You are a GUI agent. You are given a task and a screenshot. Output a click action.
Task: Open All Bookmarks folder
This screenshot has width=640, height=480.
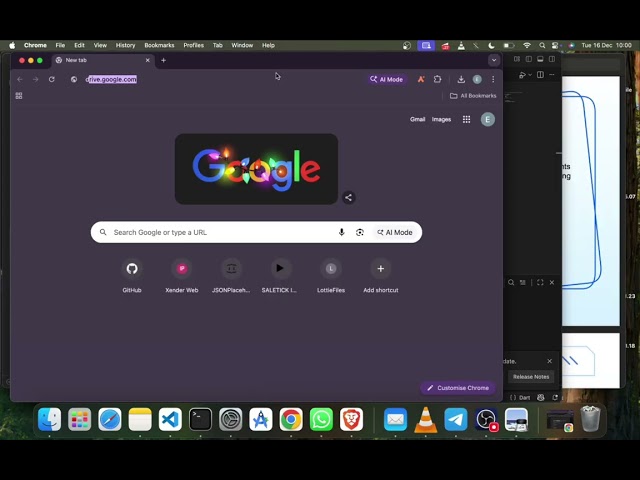[473, 96]
